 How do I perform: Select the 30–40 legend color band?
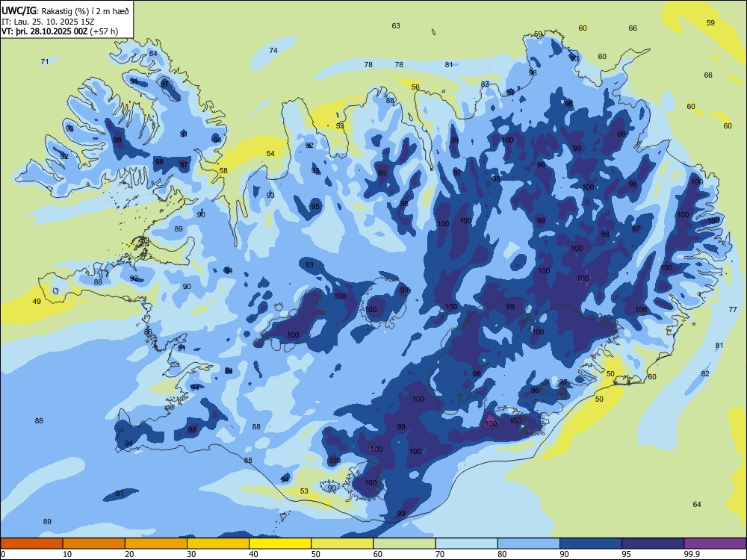pyautogui.click(x=218, y=544)
